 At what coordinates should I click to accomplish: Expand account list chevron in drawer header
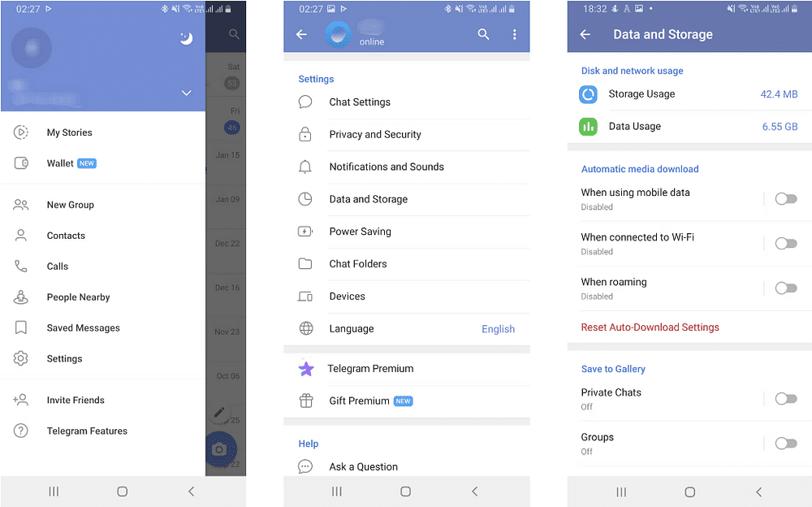click(x=187, y=93)
